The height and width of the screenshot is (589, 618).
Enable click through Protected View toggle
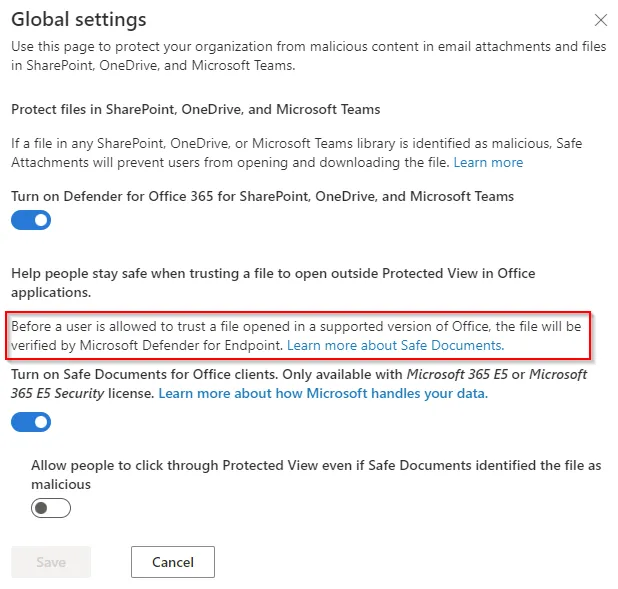[51, 508]
